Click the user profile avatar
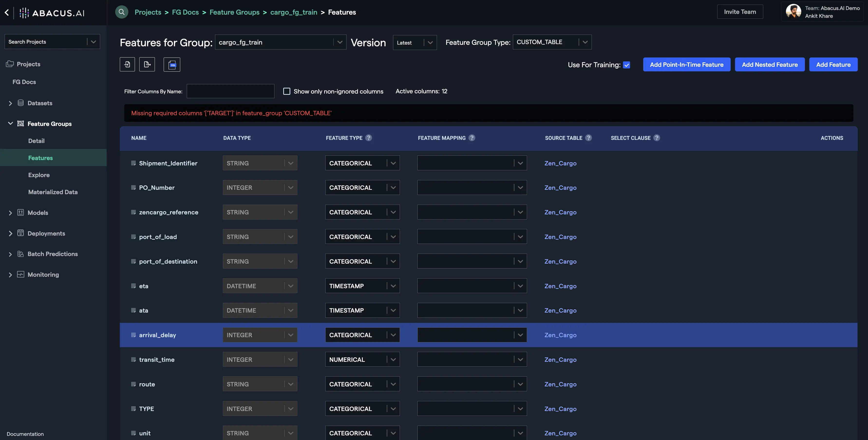Screen dimensions: 868x440 793,12
